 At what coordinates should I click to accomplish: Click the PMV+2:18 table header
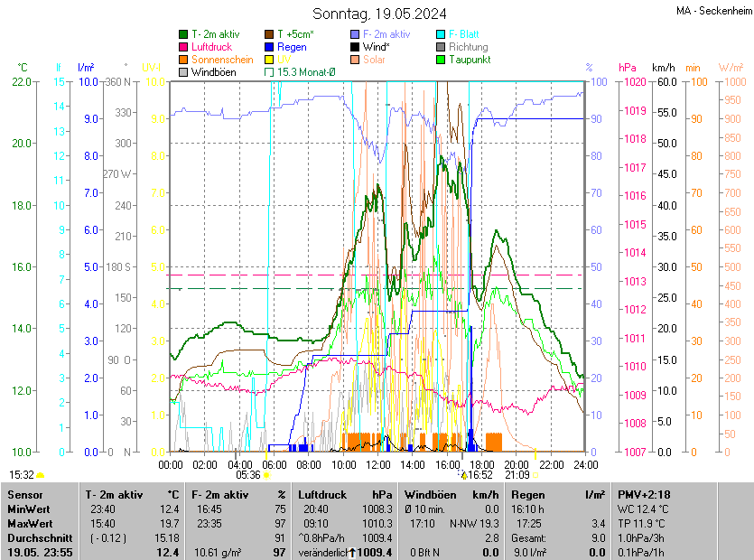tap(643, 495)
